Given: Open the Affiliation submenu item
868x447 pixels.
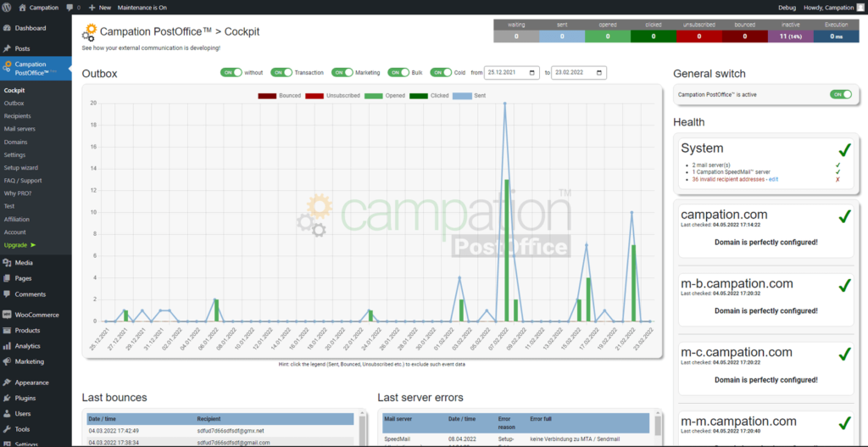Looking at the screenshot, I should pos(17,220).
